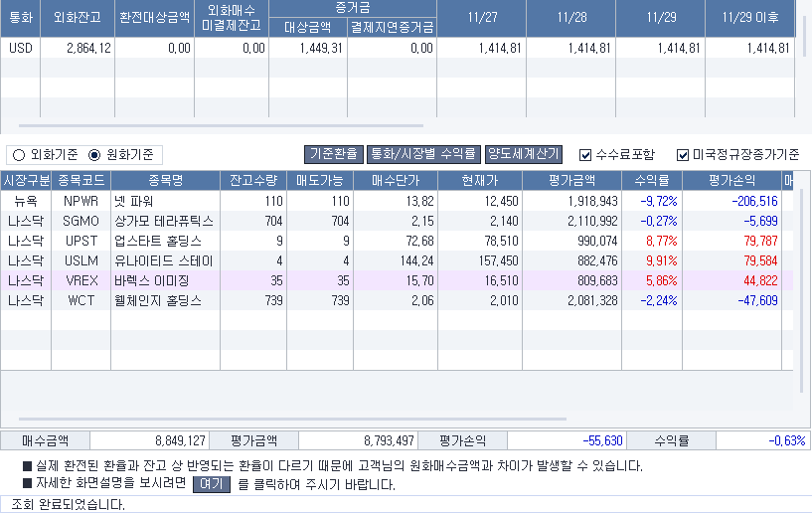Toggle the 미국정규장종가기준 checkbox
The image size is (812, 513).
click(682, 155)
